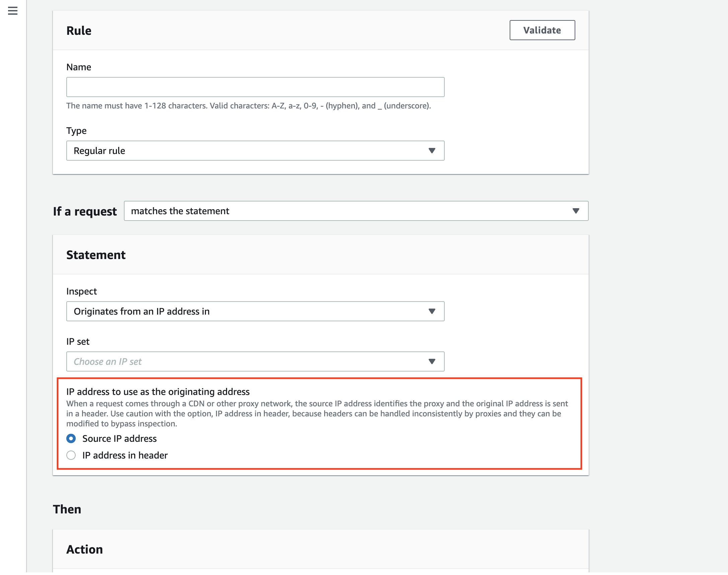Click the "Regular rule" text in Type selector
Image resolution: width=728 pixels, height=575 pixels.
point(99,151)
